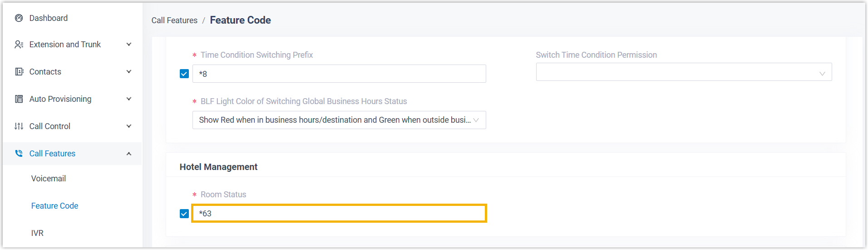The height and width of the screenshot is (250, 868).
Task: Click the Extension and Trunk user icon
Action: [19, 45]
